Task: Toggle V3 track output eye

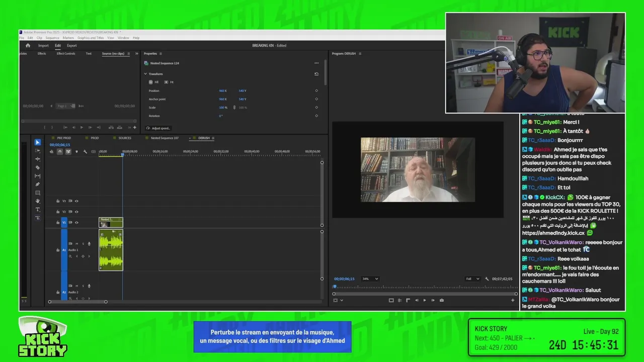Action: click(76, 201)
